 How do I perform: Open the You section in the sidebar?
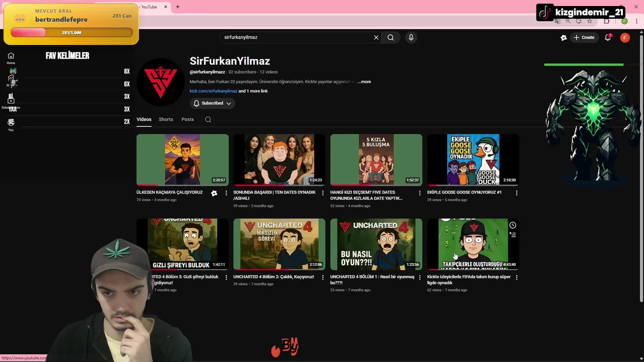(x=11, y=125)
